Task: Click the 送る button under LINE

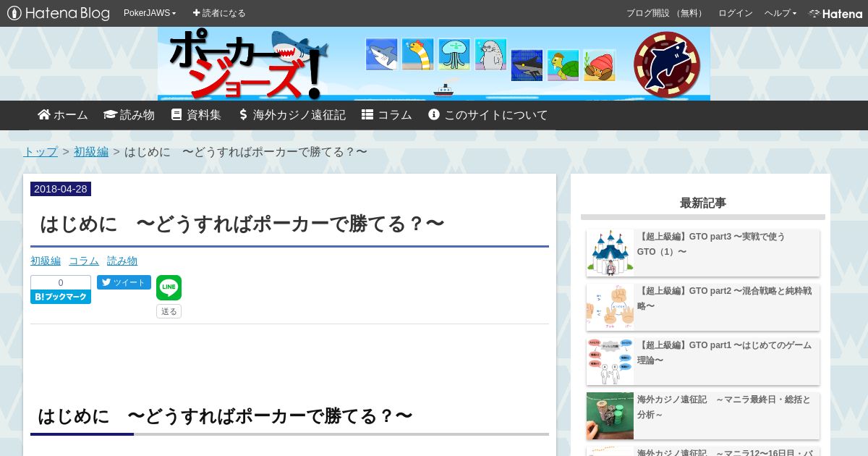Action: (169, 311)
